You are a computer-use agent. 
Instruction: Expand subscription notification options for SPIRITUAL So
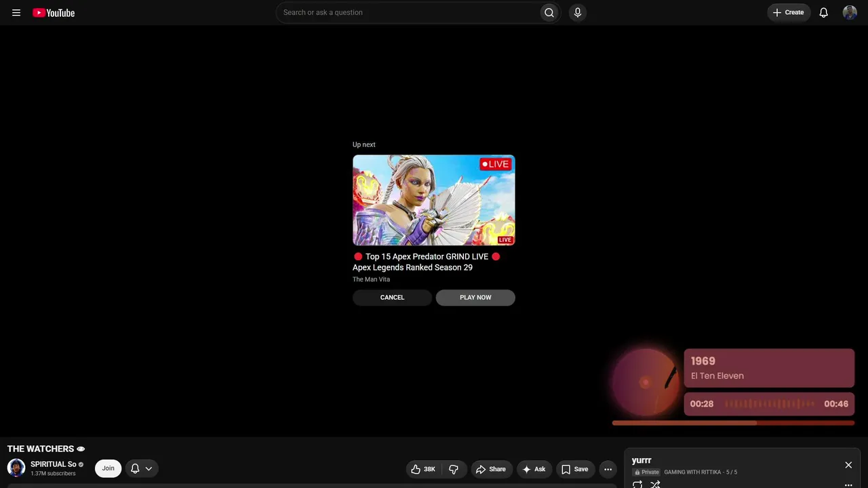click(x=142, y=468)
